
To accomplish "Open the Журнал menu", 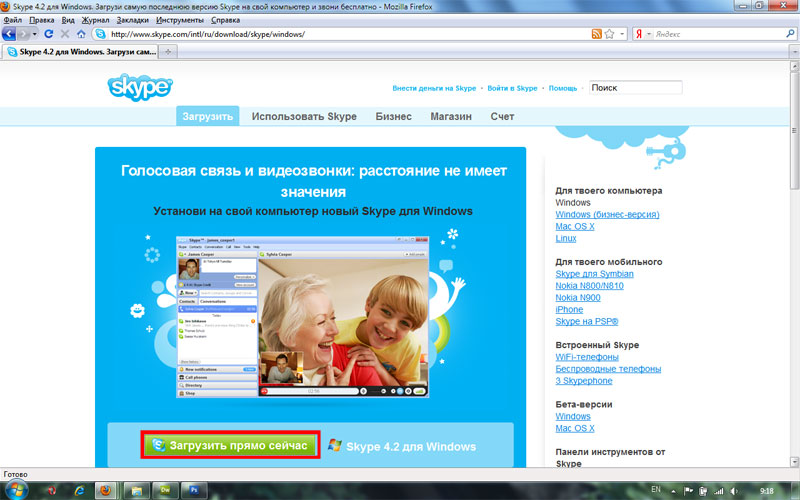I will (95, 20).
